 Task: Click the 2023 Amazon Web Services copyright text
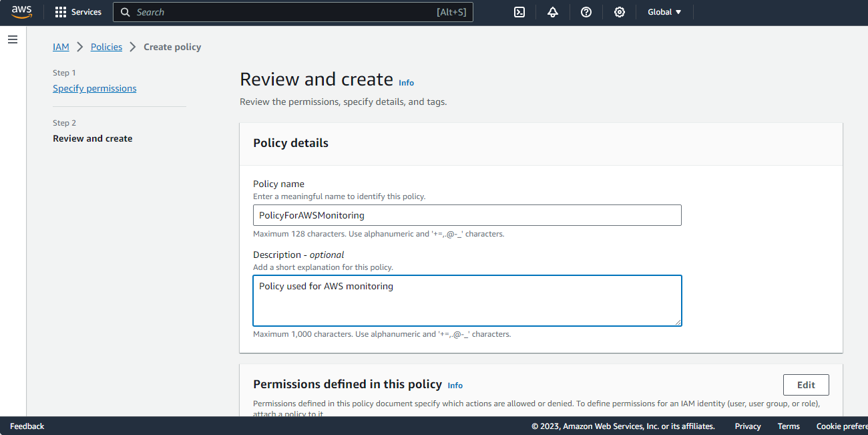(623, 426)
